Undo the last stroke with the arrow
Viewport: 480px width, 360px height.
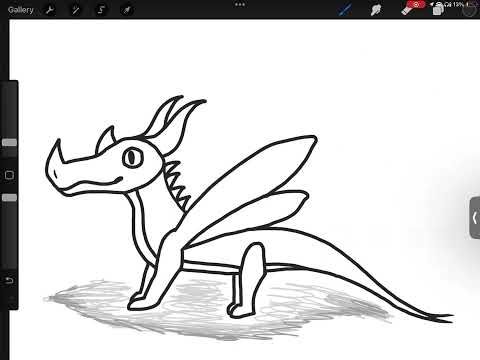click(x=9, y=280)
